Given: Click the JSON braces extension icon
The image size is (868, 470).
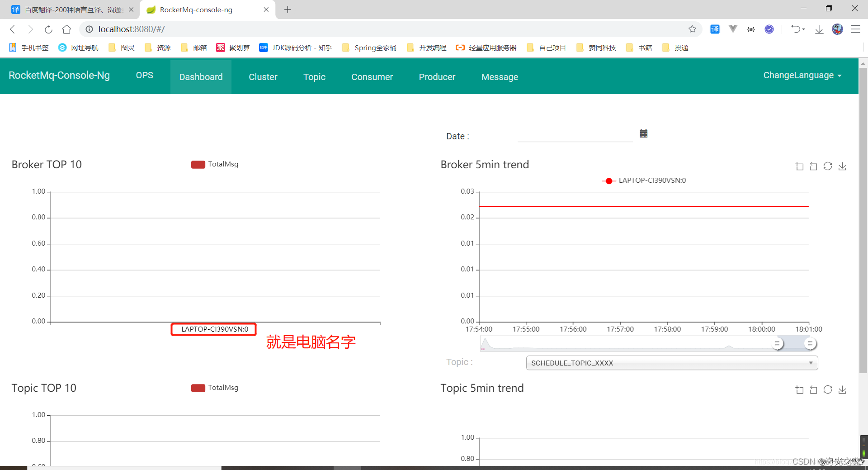Looking at the screenshot, I should (751, 29).
